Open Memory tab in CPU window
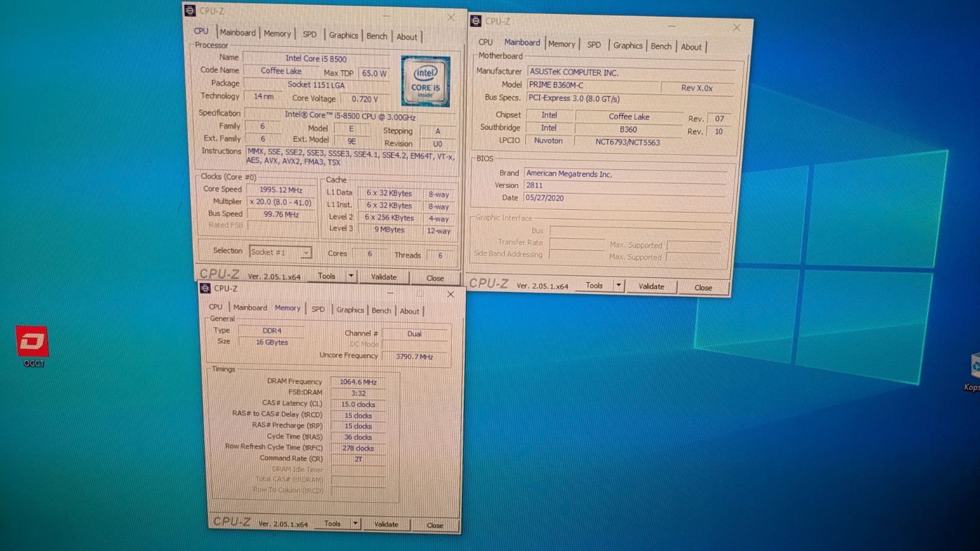This screenshot has width=980, height=551. click(277, 34)
